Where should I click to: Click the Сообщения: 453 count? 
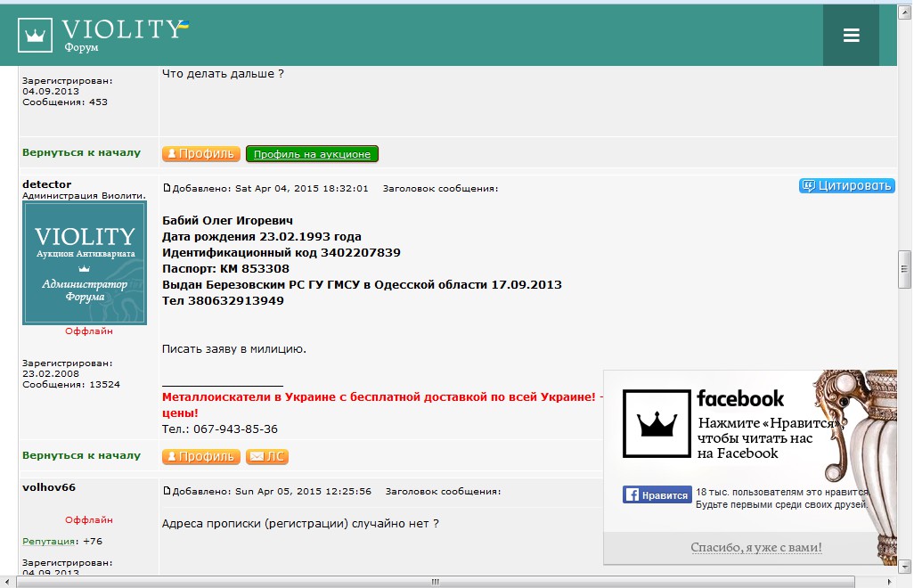coord(65,102)
